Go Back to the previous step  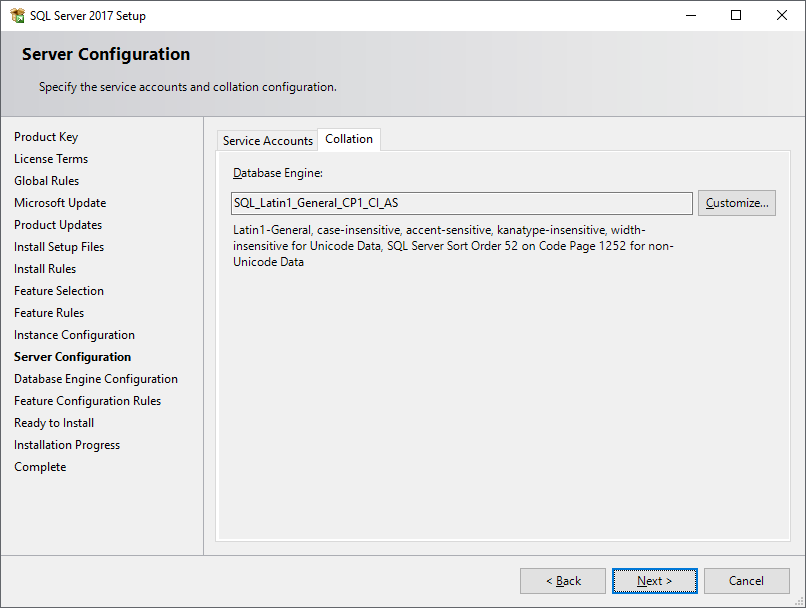pos(562,581)
